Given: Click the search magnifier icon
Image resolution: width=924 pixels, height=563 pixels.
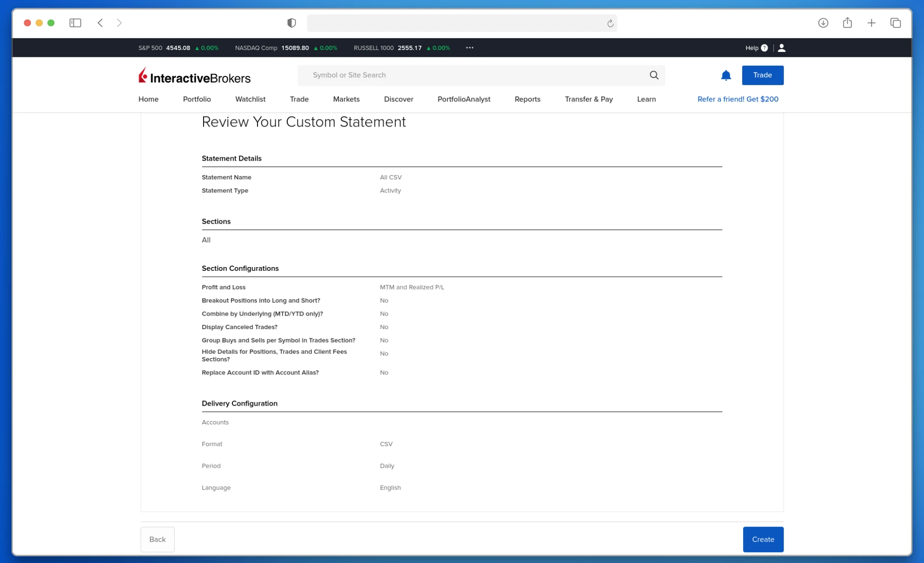Looking at the screenshot, I should pyautogui.click(x=654, y=75).
